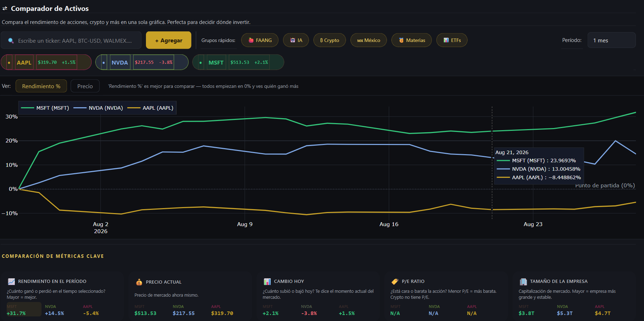
Task: Click AAPL $4.7T market cap value
Action: (603, 313)
